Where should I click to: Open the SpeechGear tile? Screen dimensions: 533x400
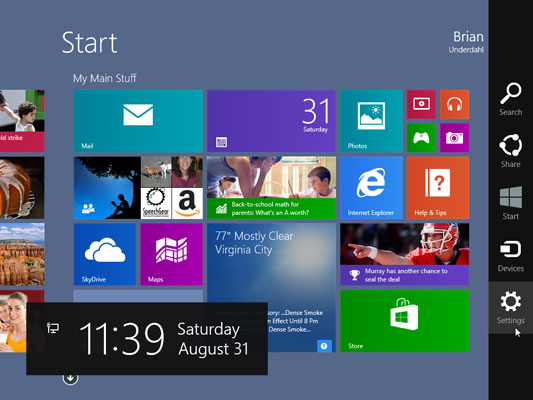tap(156, 203)
